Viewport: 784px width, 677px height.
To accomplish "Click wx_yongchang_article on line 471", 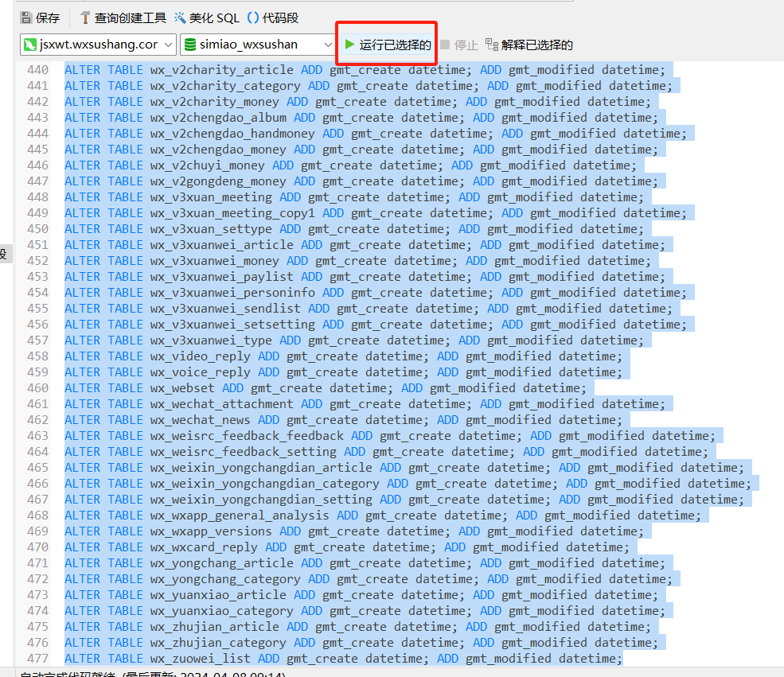I will (x=222, y=563).
